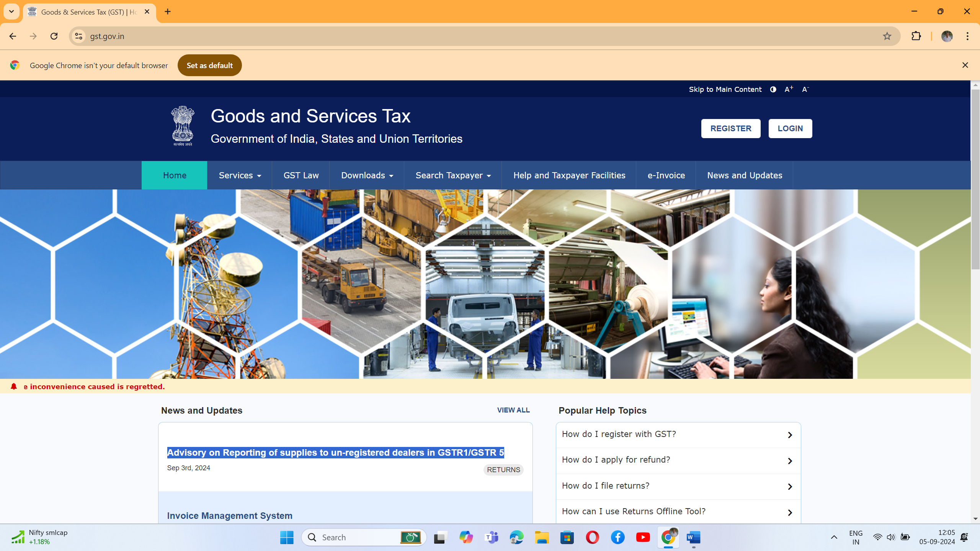The height and width of the screenshot is (551, 980).
Task: Click VIEW ALL news link
Action: click(513, 410)
